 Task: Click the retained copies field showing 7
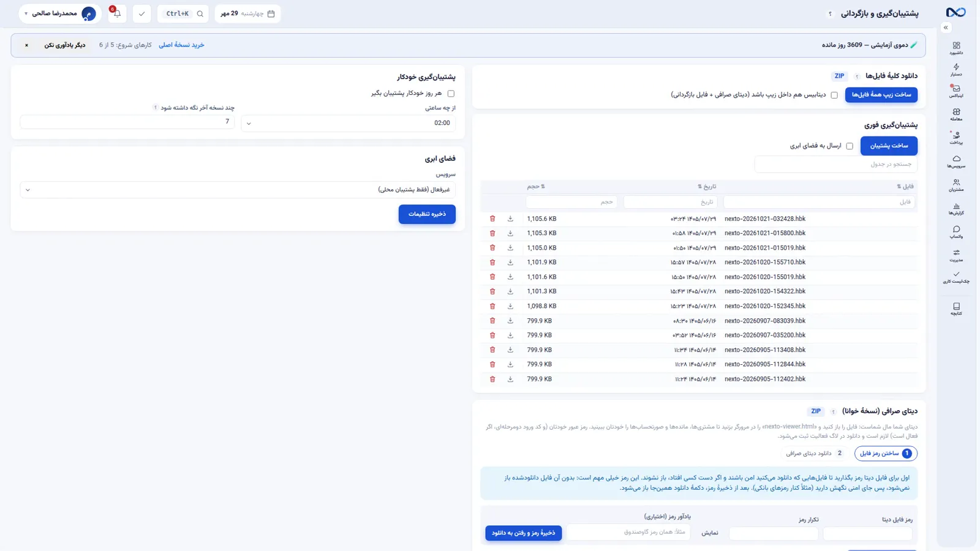(x=127, y=122)
